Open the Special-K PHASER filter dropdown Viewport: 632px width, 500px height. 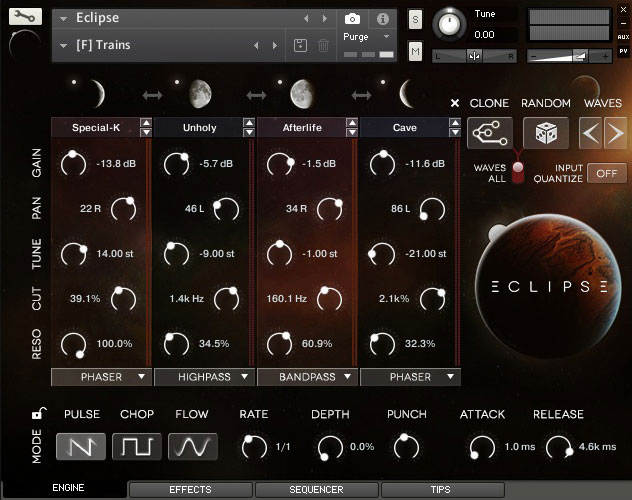(x=100, y=377)
